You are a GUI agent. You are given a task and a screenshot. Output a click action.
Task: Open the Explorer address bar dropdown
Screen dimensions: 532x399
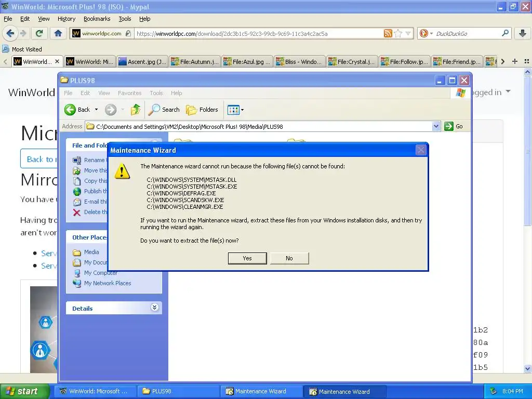coord(436,127)
